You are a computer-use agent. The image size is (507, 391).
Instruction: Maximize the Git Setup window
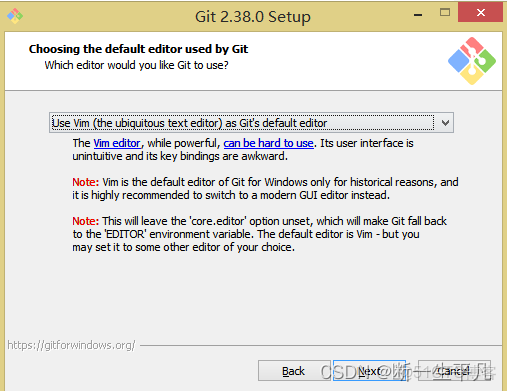tap(445, 13)
